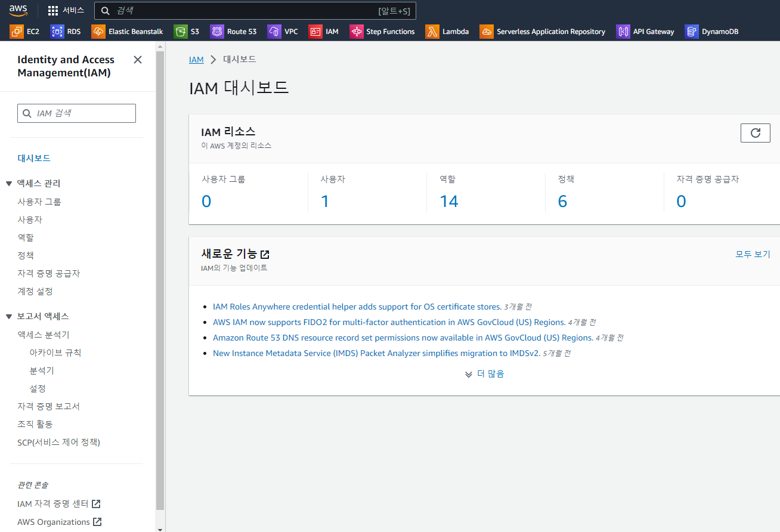The image size is (780, 532).
Task: Refresh the IAM resources panel
Action: pos(756,133)
